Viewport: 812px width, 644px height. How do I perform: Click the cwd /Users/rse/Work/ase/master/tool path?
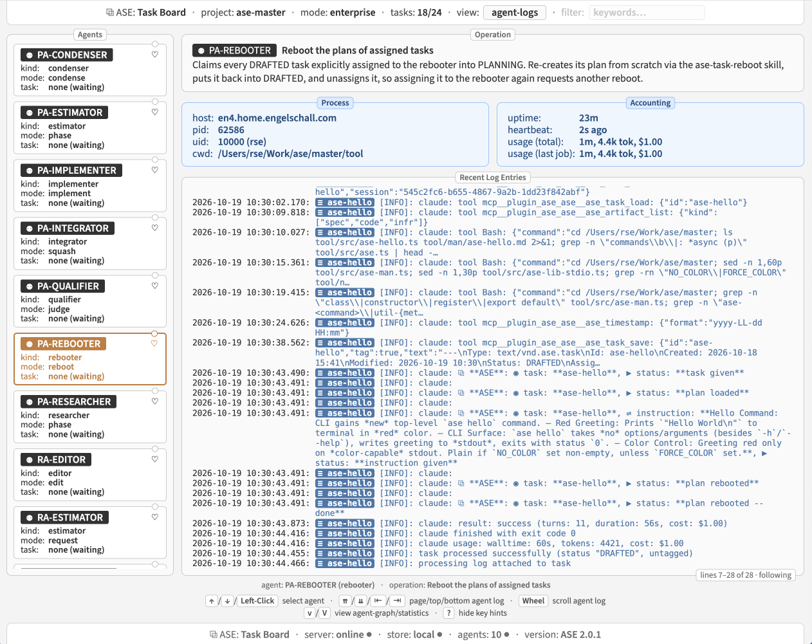tap(291, 154)
